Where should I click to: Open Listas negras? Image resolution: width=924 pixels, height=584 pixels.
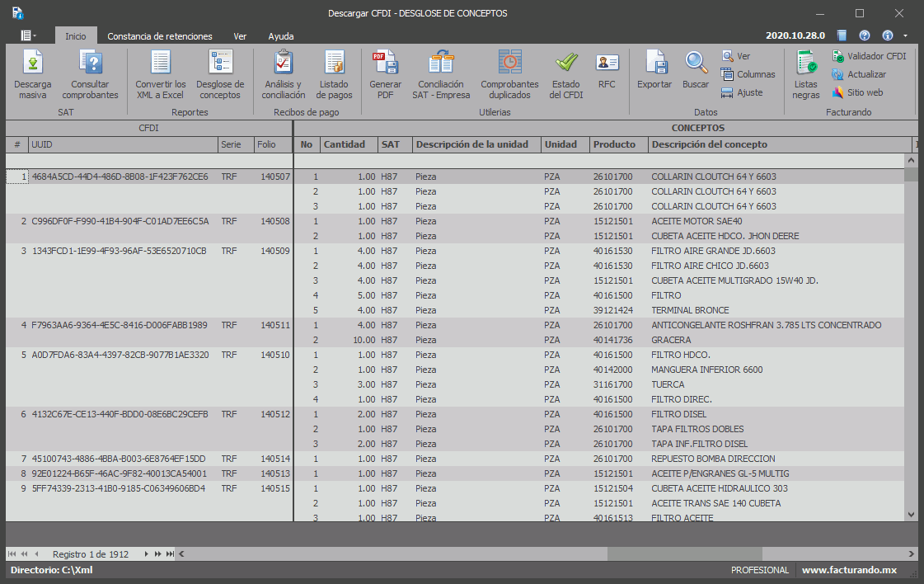pos(806,74)
